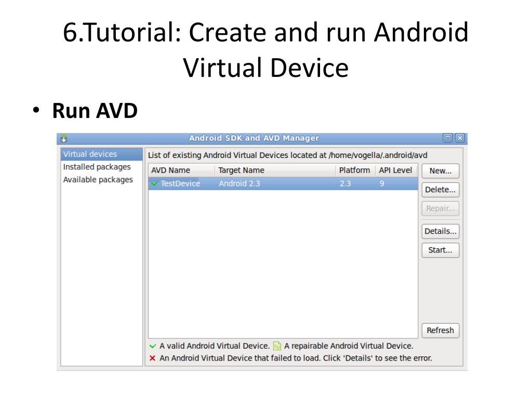532x399 pixels.
Task: Click the repairable device legend icon
Action: pos(277,345)
